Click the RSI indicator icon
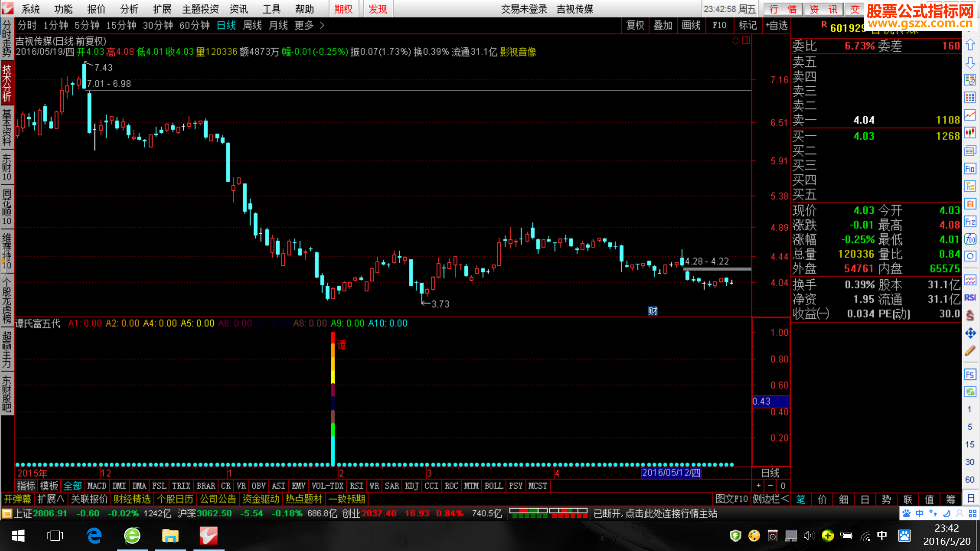Image resolution: width=980 pixels, height=551 pixels. pyautogui.click(x=970, y=297)
